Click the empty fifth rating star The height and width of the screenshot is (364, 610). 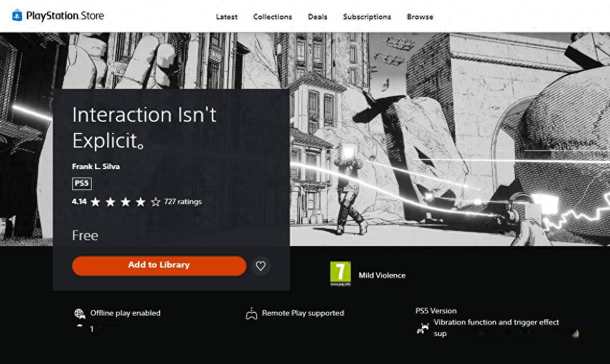tap(156, 202)
